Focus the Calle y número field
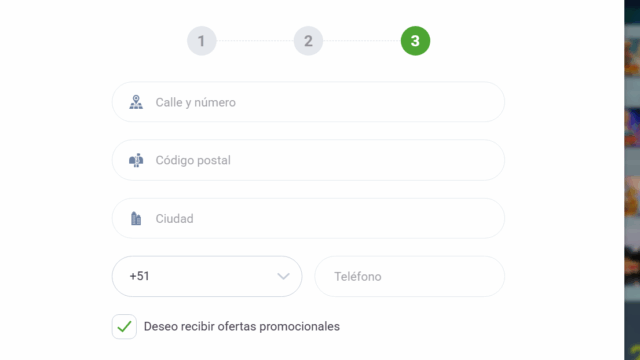Viewport: 640px width, 360px height. coord(308,102)
